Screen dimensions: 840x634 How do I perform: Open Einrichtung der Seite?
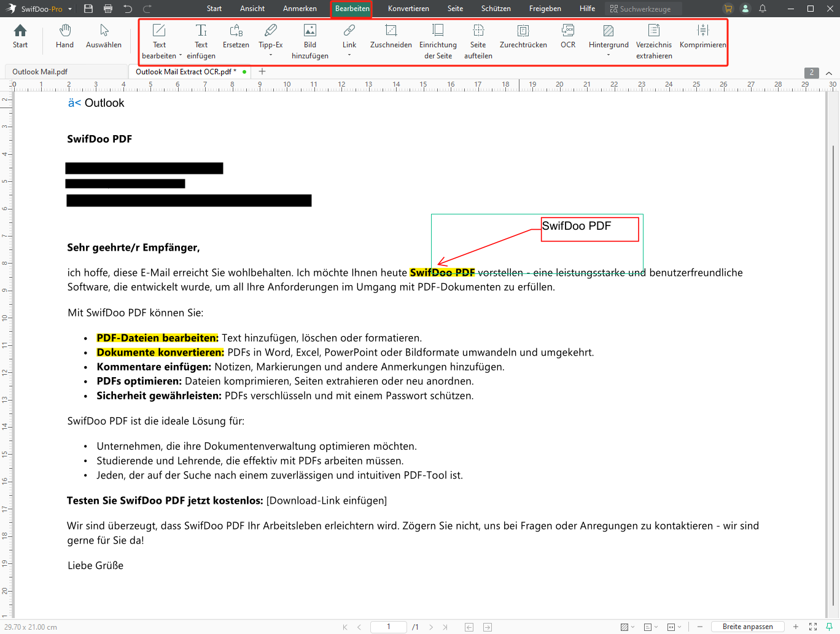pyautogui.click(x=438, y=41)
